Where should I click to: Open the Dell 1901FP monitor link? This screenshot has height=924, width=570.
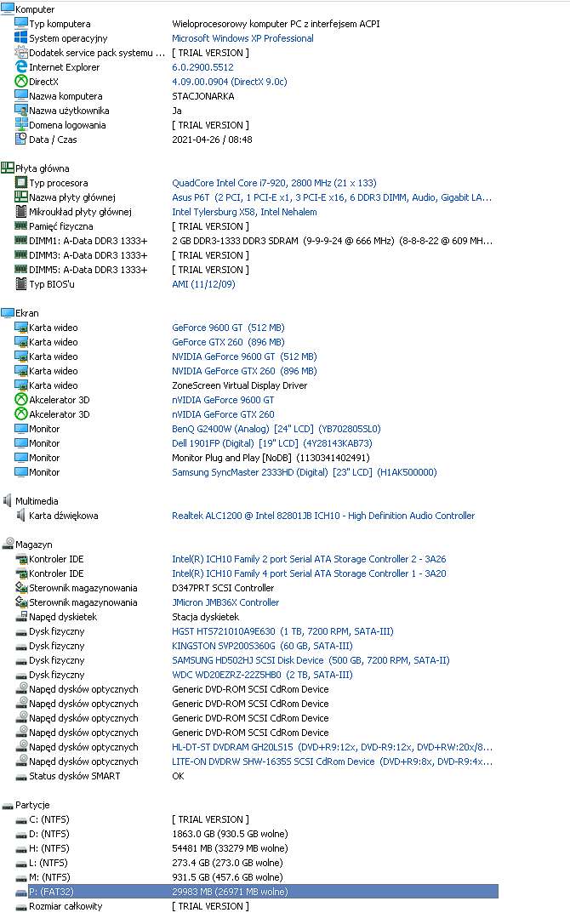pos(271,443)
